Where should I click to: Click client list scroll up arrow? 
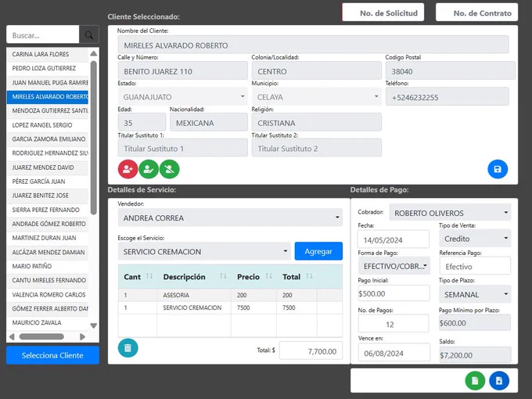tap(94, 54)
